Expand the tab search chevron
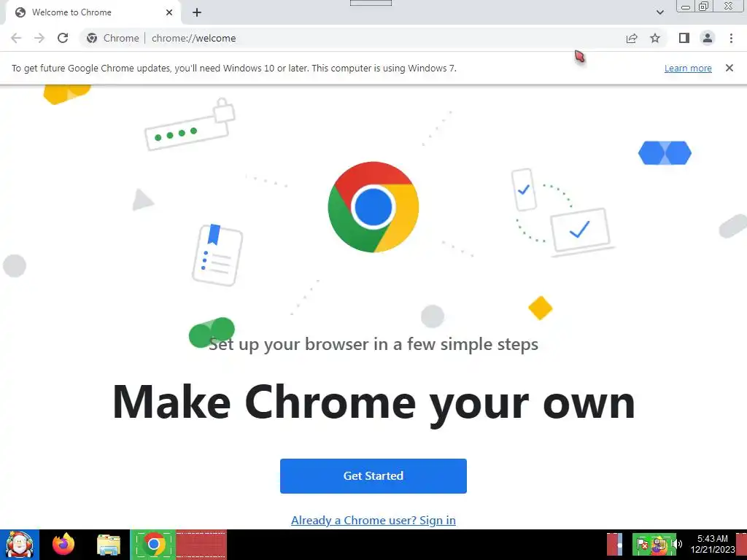747x560 pixels. coord(659,12)
